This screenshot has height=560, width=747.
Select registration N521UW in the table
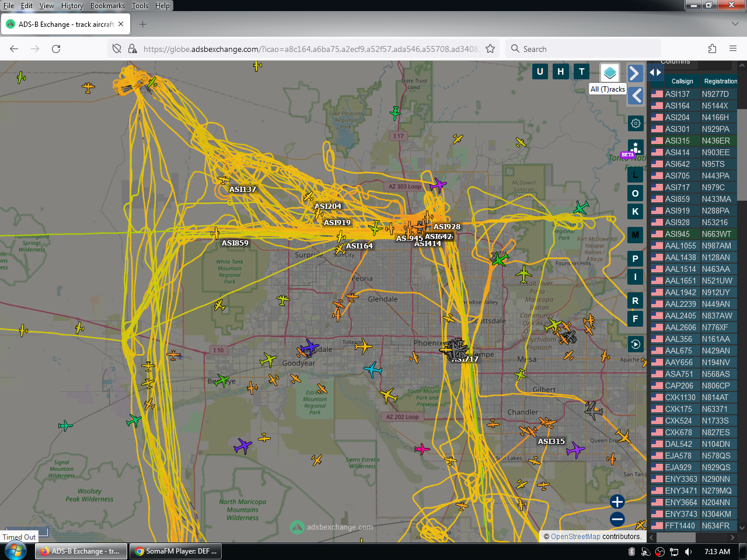point(717,281)
